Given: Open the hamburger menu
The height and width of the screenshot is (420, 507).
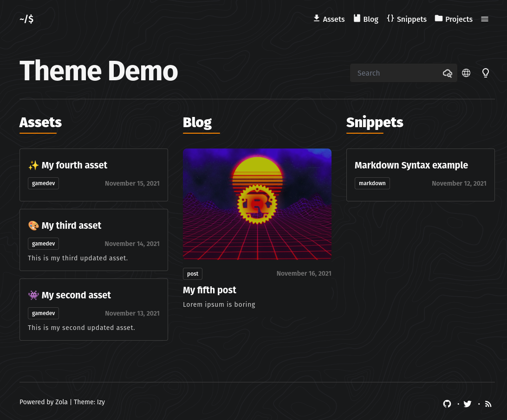Looking at the screenshot, I should coord(485,19).
